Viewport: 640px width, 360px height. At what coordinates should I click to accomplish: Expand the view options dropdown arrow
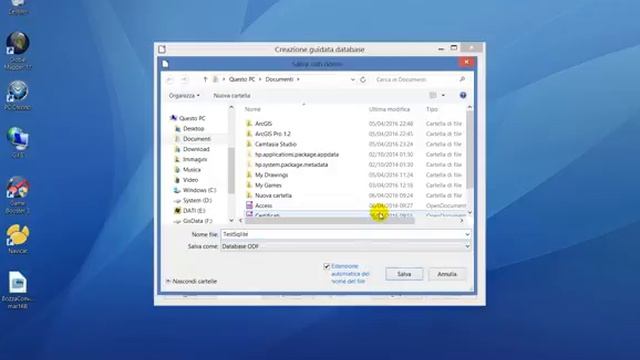443,96
